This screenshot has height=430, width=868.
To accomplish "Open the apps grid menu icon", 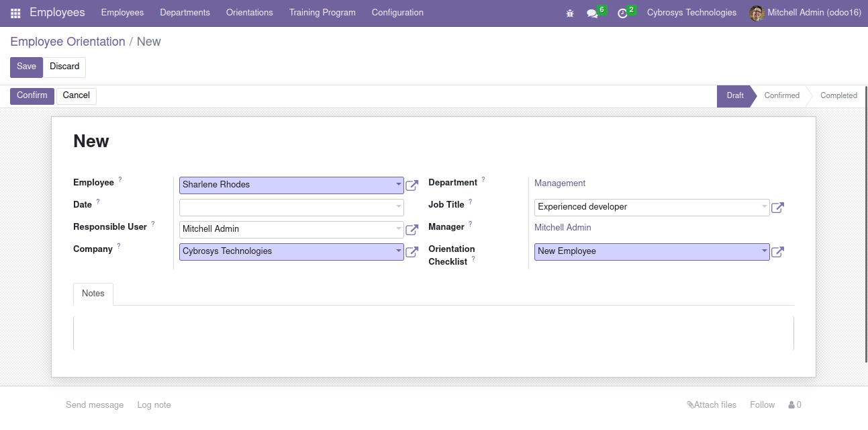I will tap(15, 13).
